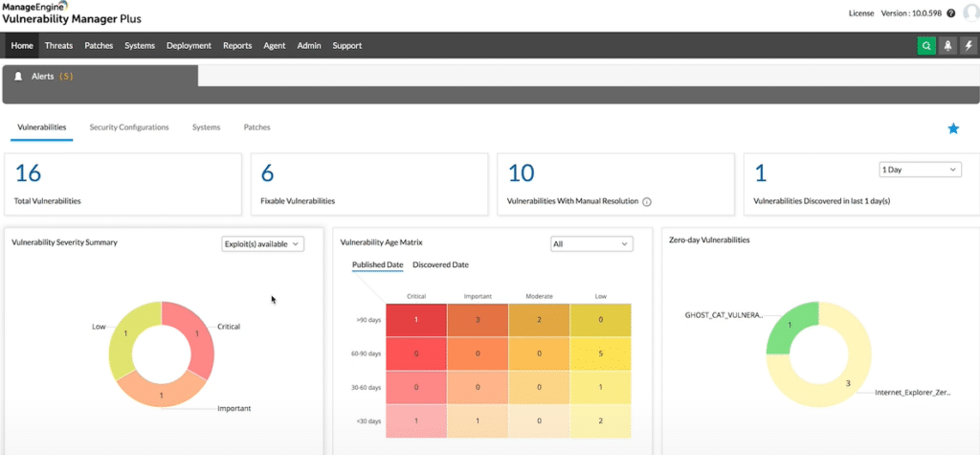Click the License link

pos(861,13)
